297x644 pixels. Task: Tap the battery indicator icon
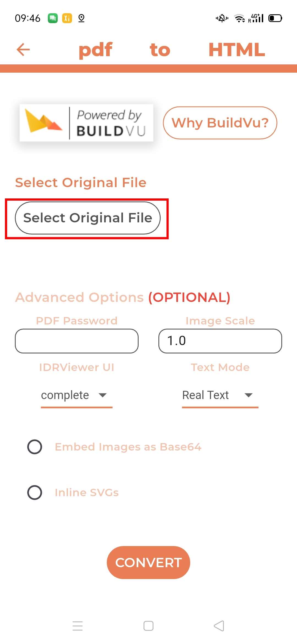[x=275, y=18]
